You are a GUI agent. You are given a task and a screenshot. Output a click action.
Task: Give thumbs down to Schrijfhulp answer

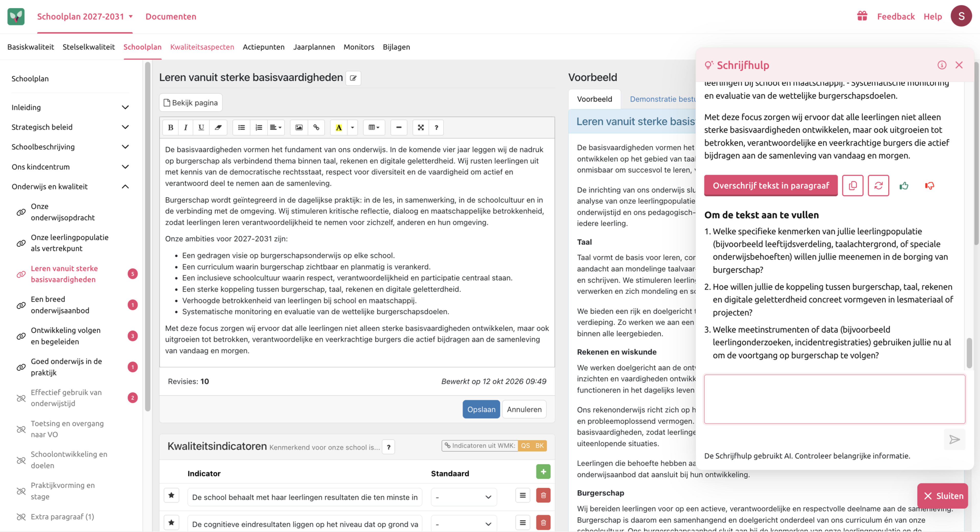(929, 186)
